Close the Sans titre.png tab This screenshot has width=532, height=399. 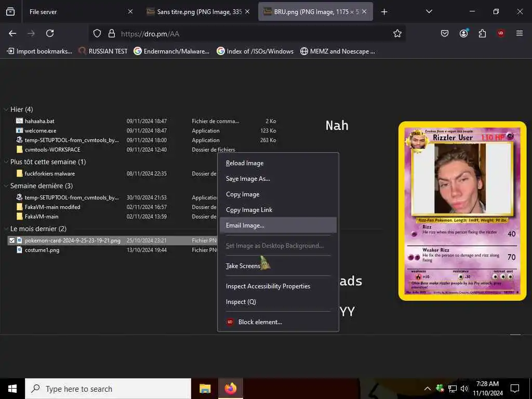pos(247,11)
